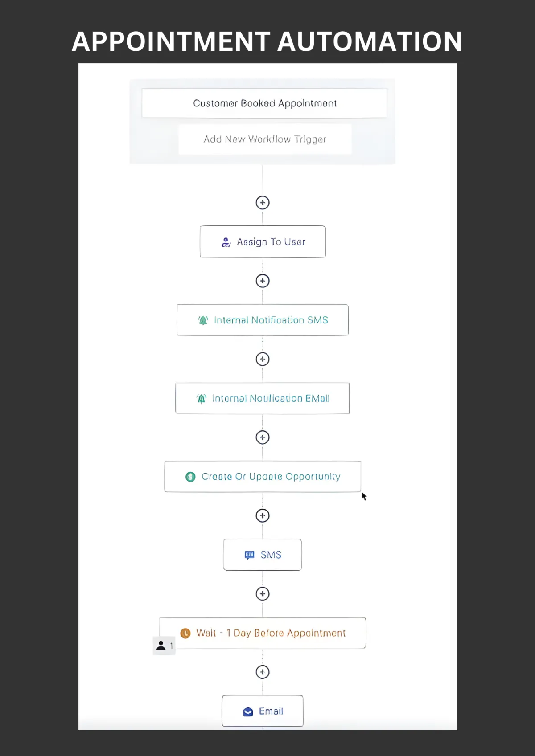This screenshot has height=756, width=535.
Task: Click the Customer Booked Appointment trigger
Action: click(264, 103)
